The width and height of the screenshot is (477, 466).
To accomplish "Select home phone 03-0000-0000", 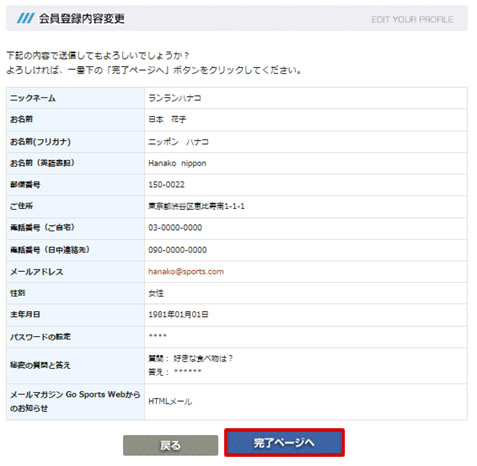I will click(x=175, y=227).
